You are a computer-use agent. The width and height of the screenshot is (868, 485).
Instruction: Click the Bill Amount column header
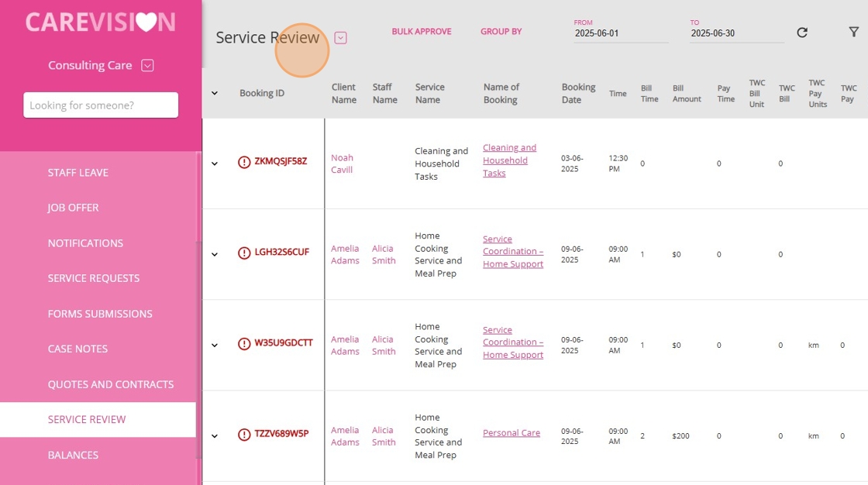tap(687, 94)
